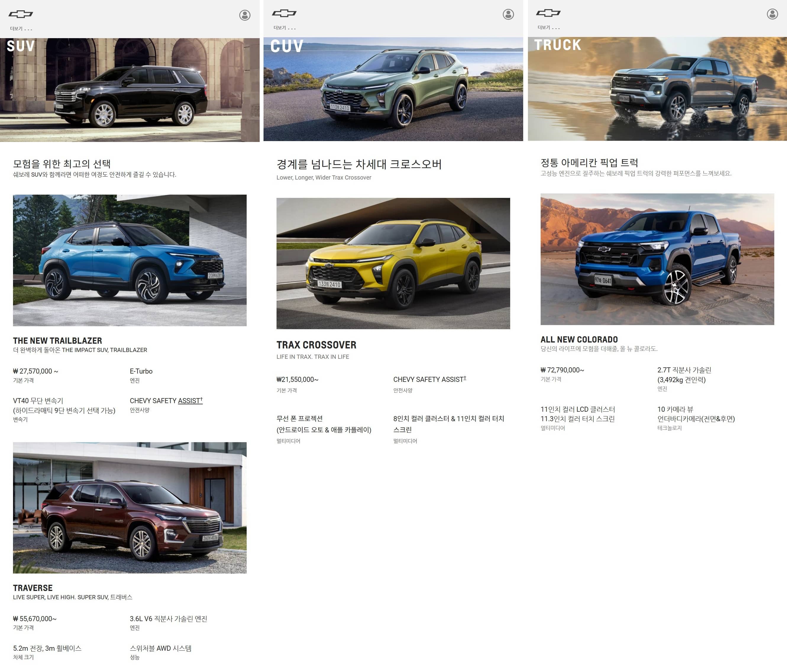Click the VT40 무단 변속기 text
The image size is (787, 672).
coord(38,401)
